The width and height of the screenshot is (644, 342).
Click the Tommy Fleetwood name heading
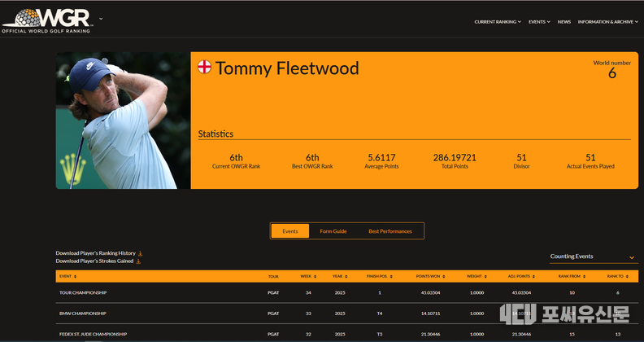287,68
